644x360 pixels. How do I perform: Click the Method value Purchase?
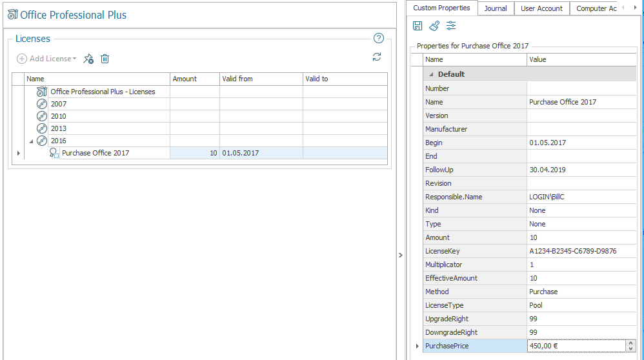click(x=581, y=292)
